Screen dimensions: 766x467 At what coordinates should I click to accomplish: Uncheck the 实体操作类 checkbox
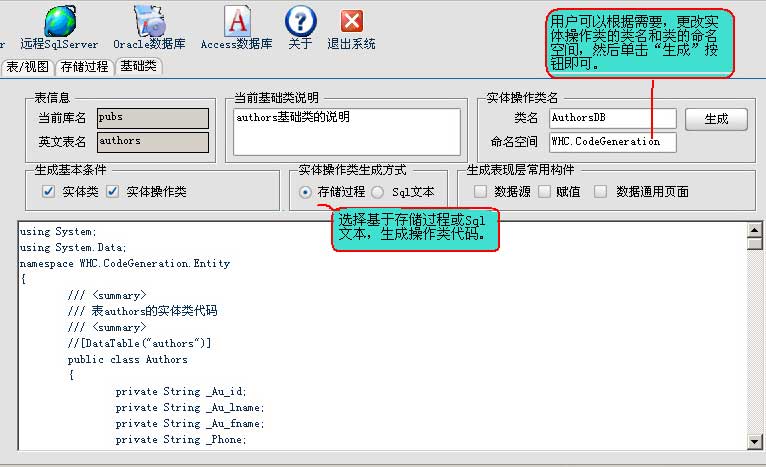coord(112,191)
